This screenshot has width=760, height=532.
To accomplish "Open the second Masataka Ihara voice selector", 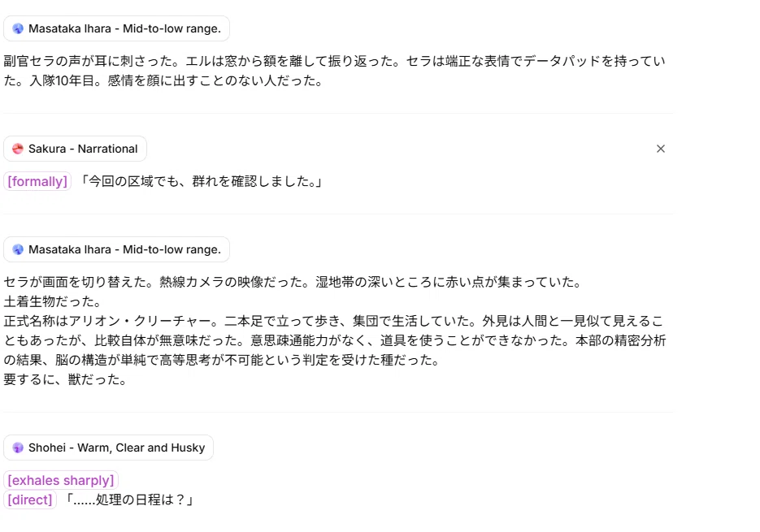I will click(116, 249).
